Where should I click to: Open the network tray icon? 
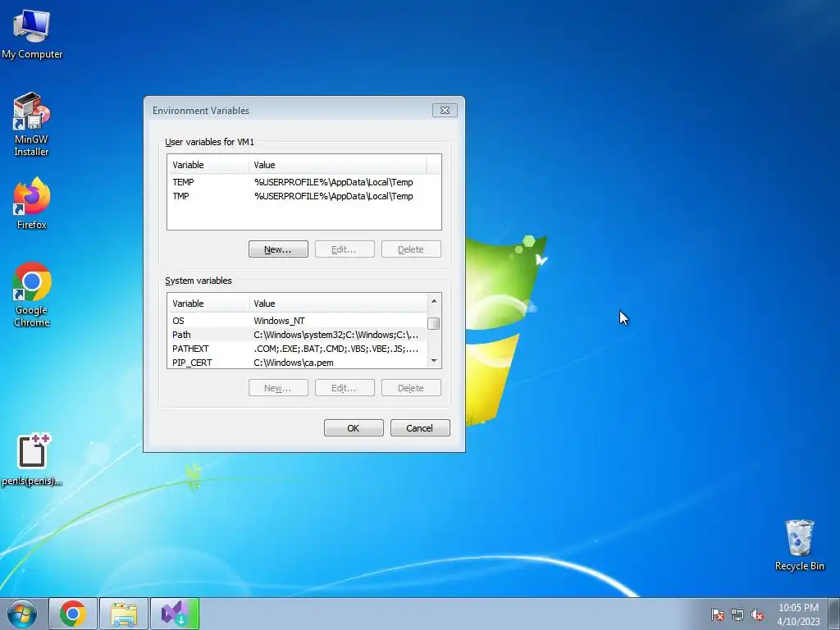[737, 614]
